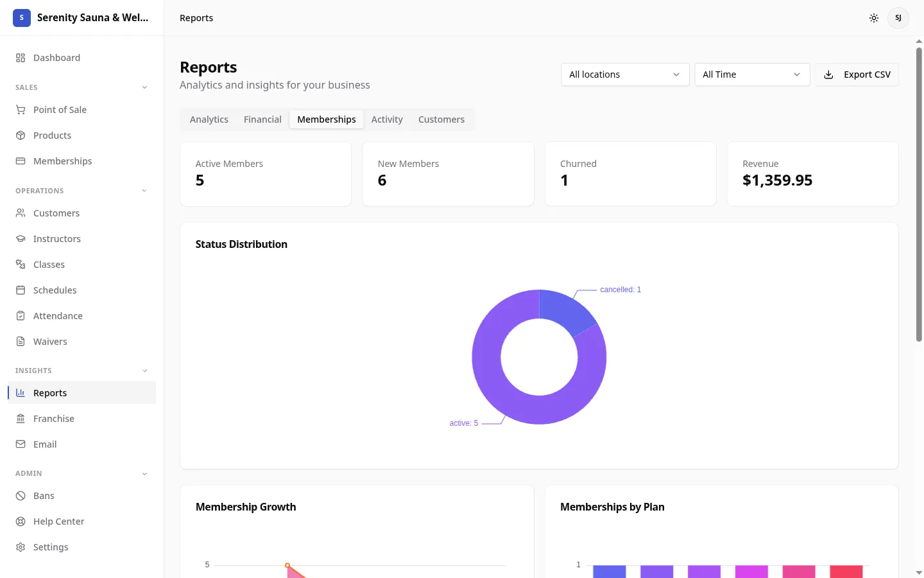Image resolution: width=924 pixels, height=578 pixels.
Task: Go to Schedules calendar icon
Action: [21, 290]
